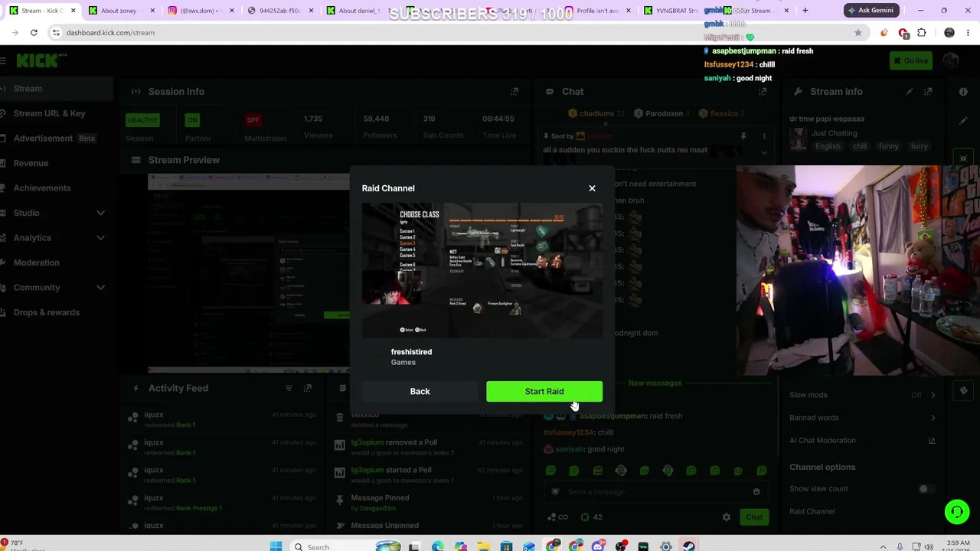This screenshot has height=551, width=980.
Task: Open the channel points 42 balance
Action: click(x=592, y=517)
